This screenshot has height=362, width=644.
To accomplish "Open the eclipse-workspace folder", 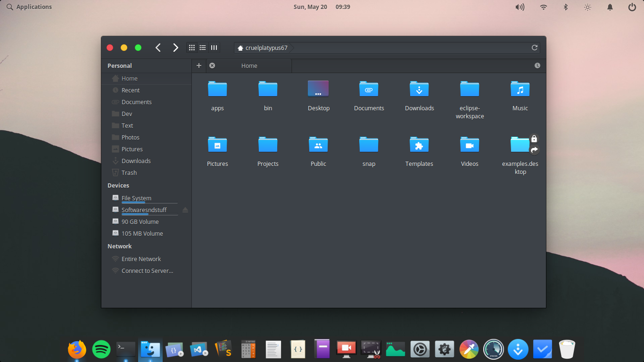I will pos(470,89).
